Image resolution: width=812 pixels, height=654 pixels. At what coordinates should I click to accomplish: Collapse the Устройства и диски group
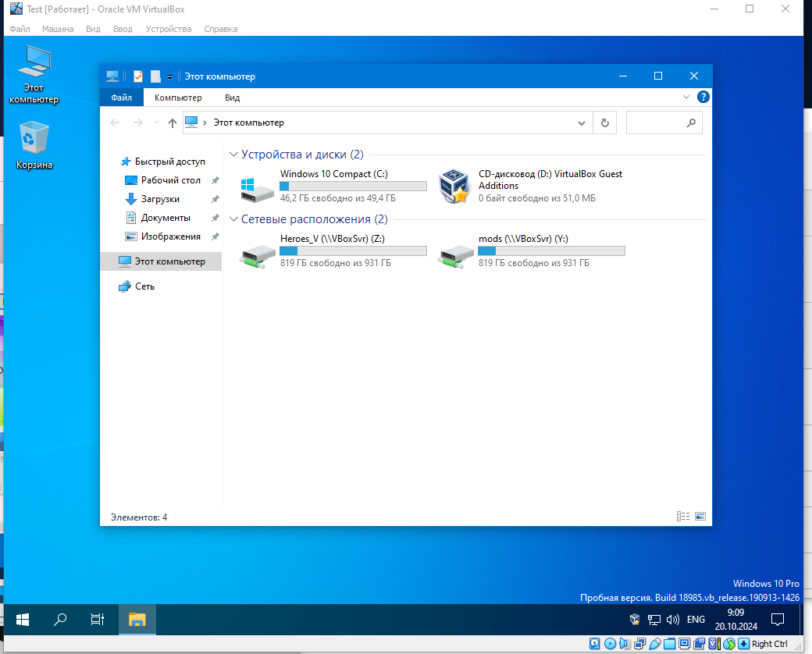coord(233,155)
